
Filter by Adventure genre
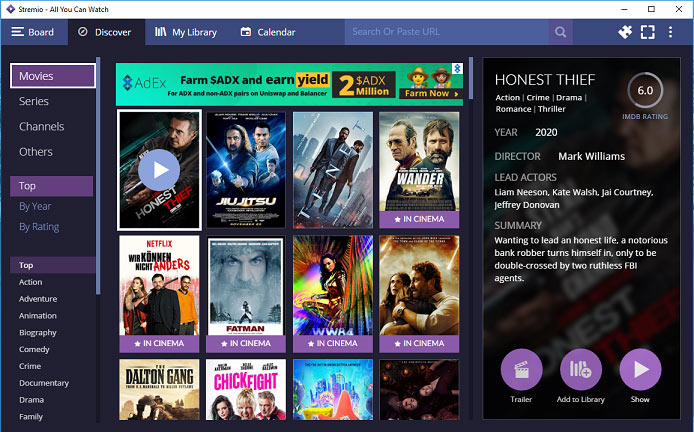[38, 299]
